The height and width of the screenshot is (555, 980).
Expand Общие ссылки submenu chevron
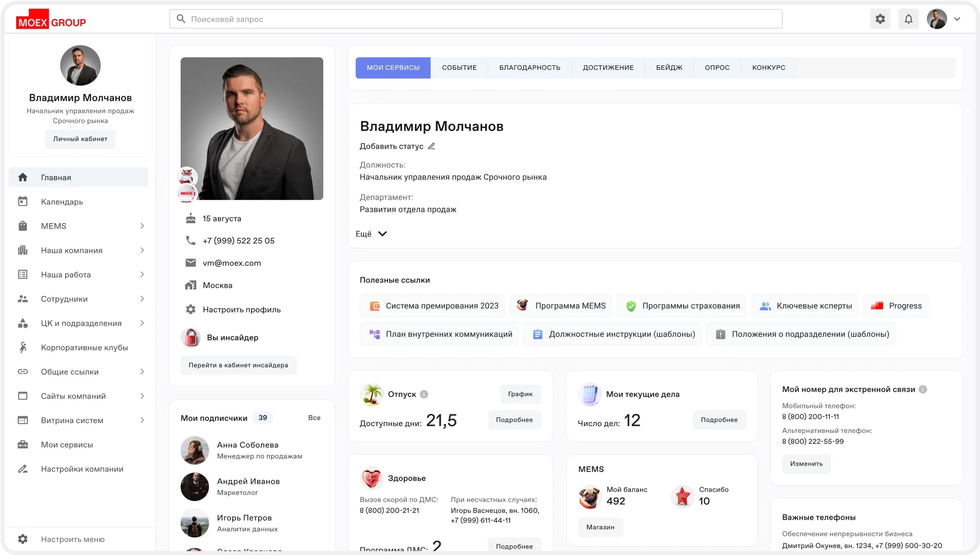[142, 372]
